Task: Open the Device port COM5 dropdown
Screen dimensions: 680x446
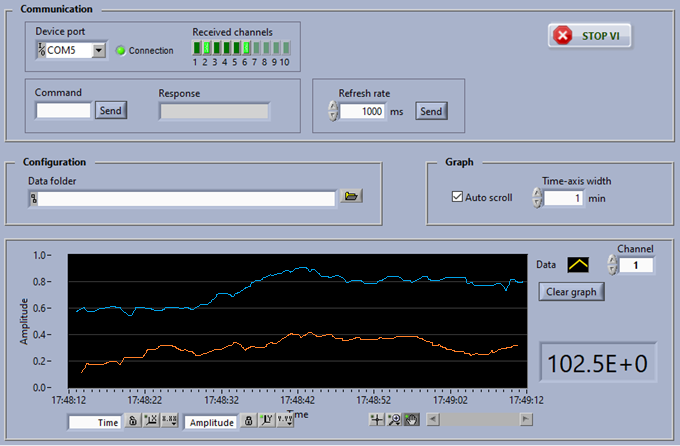Action: (99, 50)
